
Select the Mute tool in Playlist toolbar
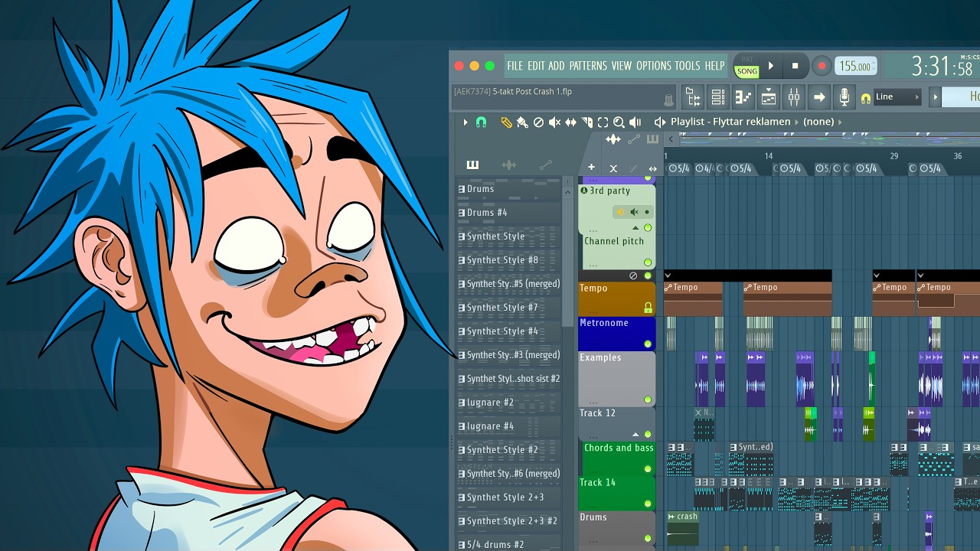click(554, 122)
